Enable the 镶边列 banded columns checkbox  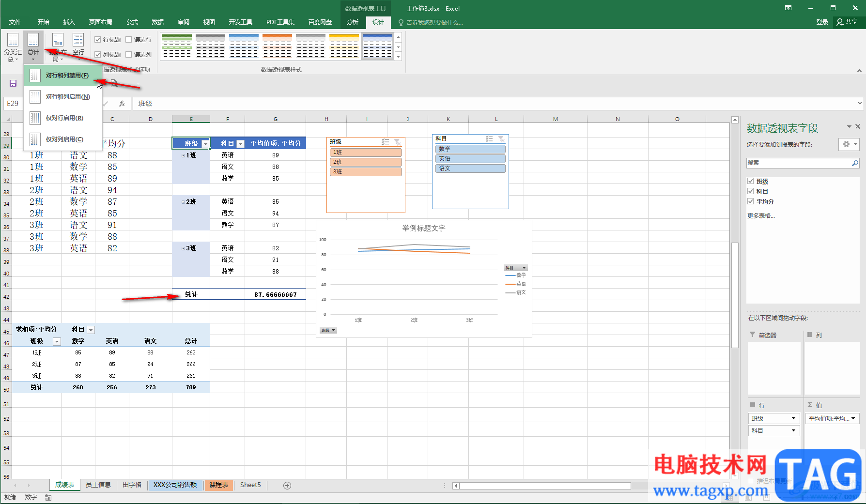pyautogui.click(x=129, y=55)
